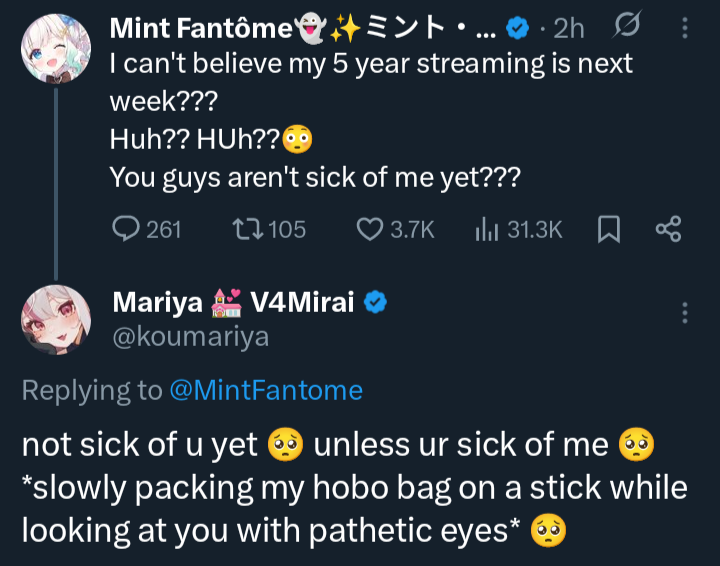
Task: Open Mint Fantôme's profile picture
Action: [55, 49]
